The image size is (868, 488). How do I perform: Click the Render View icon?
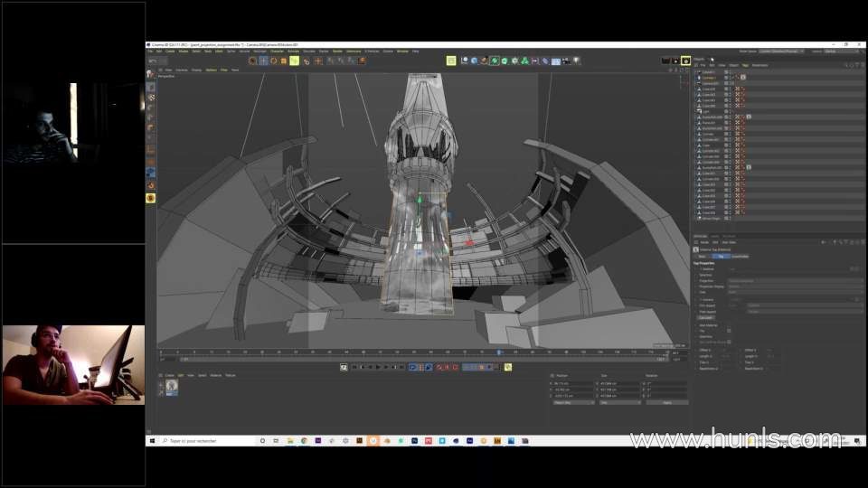(x=665, y=61)
